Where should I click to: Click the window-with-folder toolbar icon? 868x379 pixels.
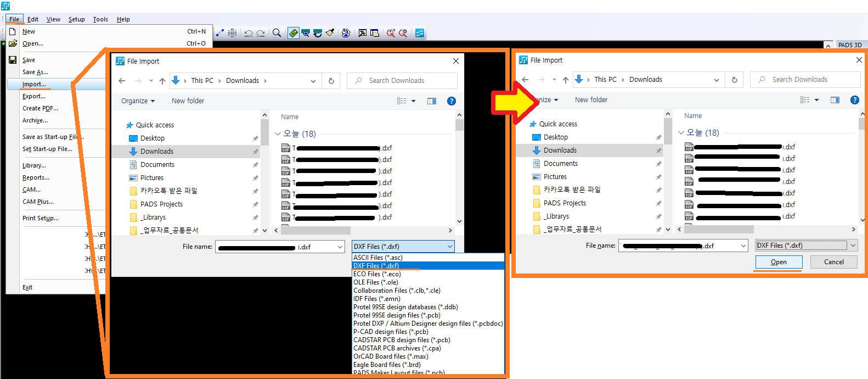point(375,33)
